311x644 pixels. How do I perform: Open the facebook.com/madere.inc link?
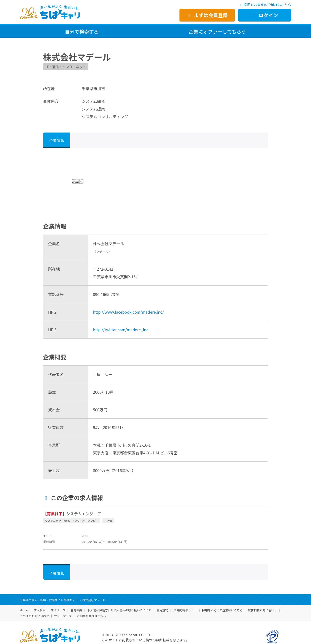tap(128, 312)
